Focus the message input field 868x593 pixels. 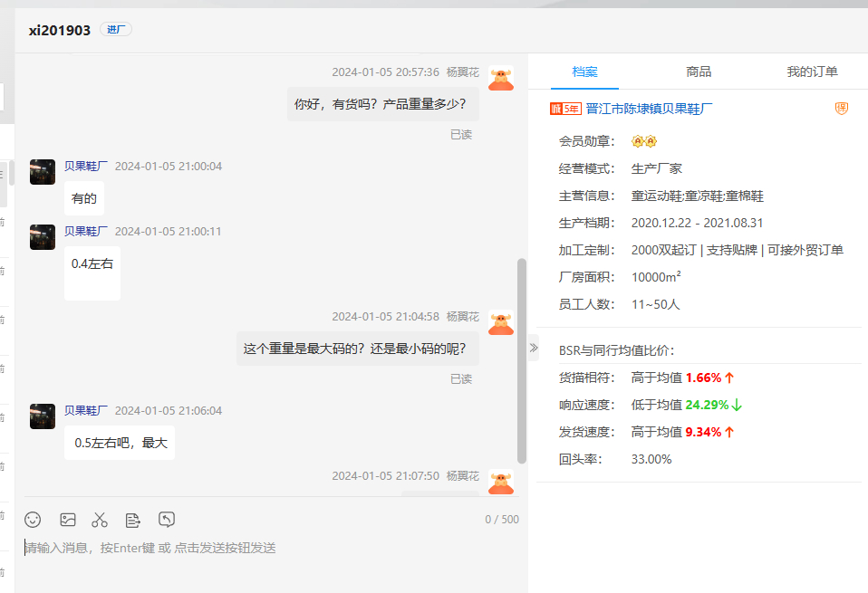coord(263,548)
